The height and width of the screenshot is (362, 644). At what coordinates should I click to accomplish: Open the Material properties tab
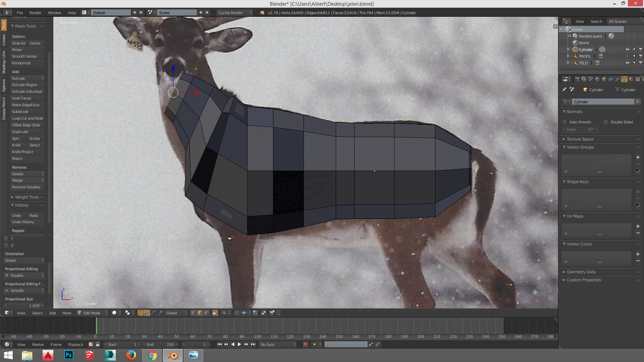tap(631, 79)
